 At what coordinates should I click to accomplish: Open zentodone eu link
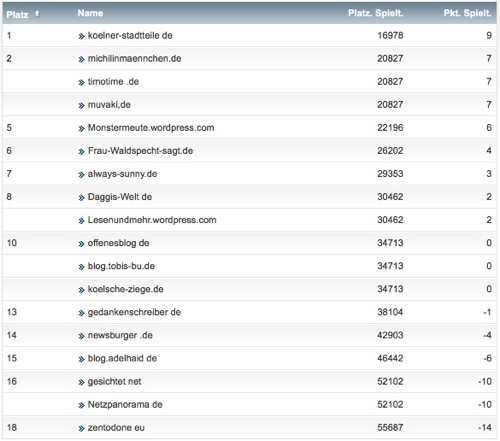116,428
